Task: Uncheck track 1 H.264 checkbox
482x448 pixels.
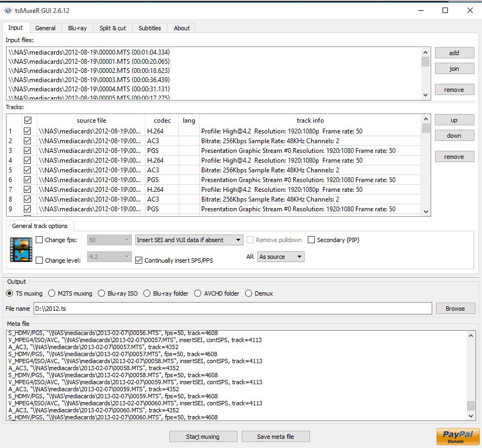Action: tap(28, 131)
